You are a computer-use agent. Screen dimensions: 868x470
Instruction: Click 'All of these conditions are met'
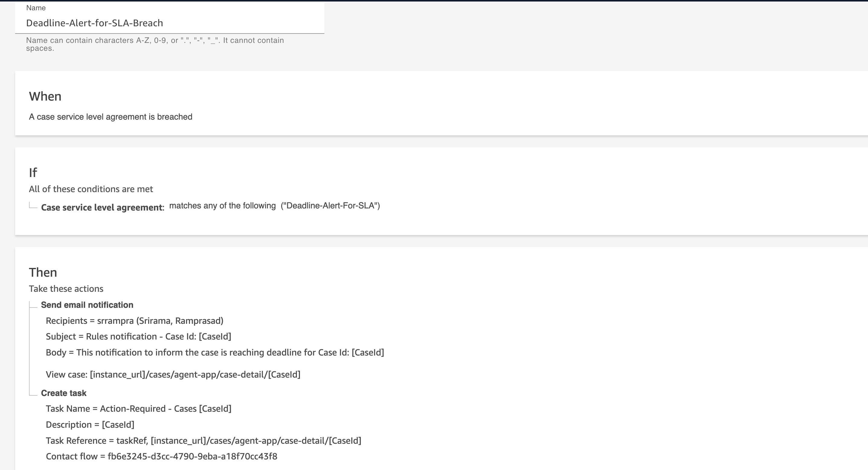click(91, 189)
